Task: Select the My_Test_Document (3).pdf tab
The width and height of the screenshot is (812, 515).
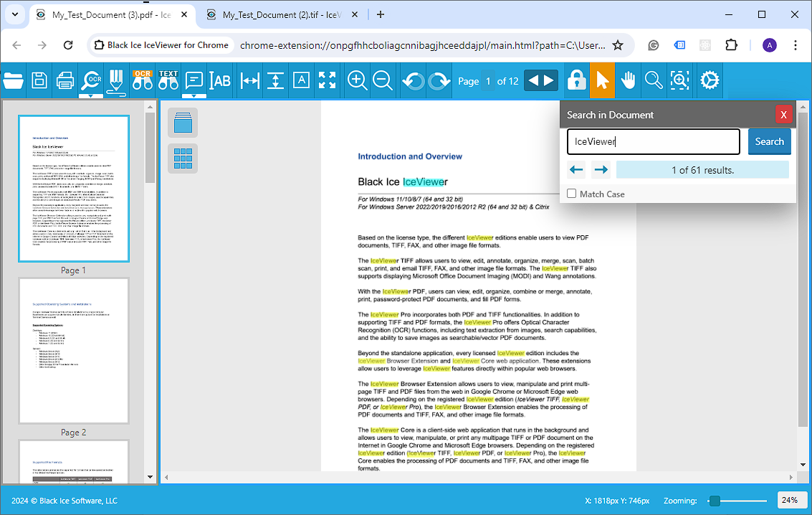Action: [111, 15]
